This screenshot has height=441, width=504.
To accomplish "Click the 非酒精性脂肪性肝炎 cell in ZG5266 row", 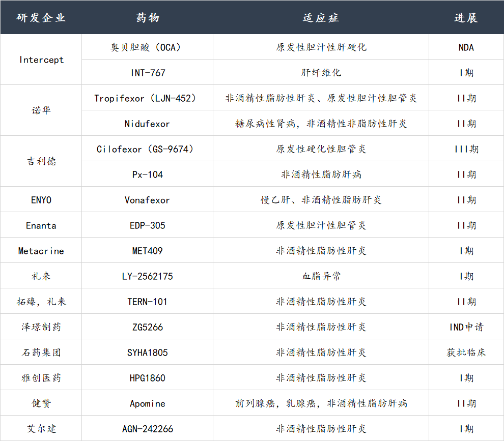I will pos(321,327).
